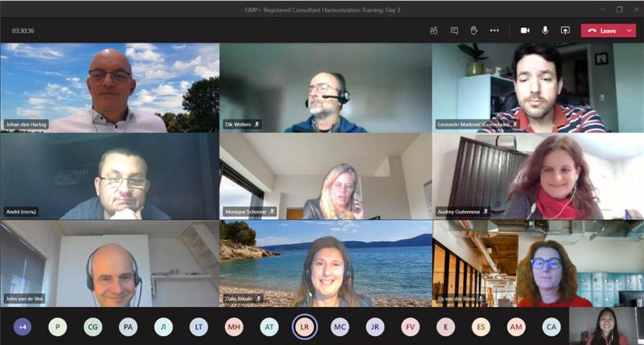
Task: Show the +4 additional participants overflow
Action: (22, 327)
